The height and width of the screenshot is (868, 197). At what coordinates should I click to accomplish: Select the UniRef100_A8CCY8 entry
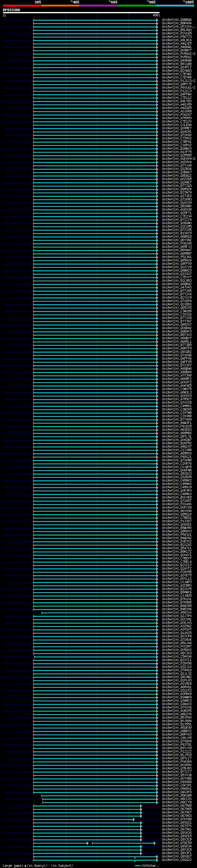(x=176, y=802)
